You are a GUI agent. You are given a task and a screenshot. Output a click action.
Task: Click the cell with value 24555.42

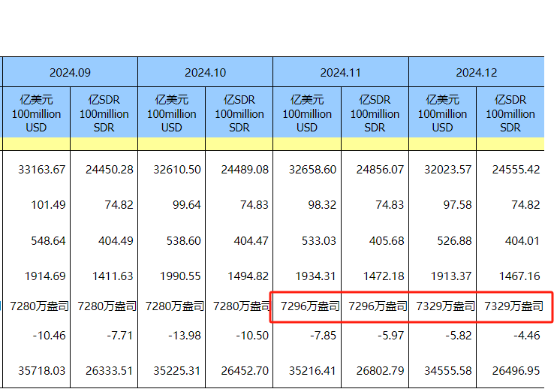(x=512, y=170)
